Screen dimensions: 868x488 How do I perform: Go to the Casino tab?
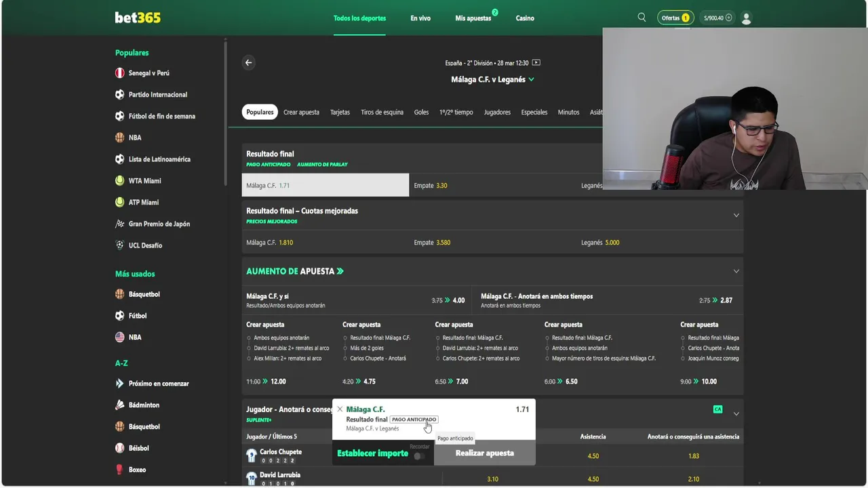pos(525,18)
